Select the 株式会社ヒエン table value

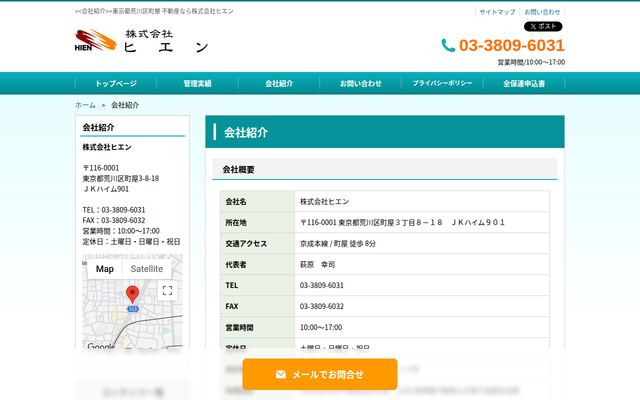(422, 201)
